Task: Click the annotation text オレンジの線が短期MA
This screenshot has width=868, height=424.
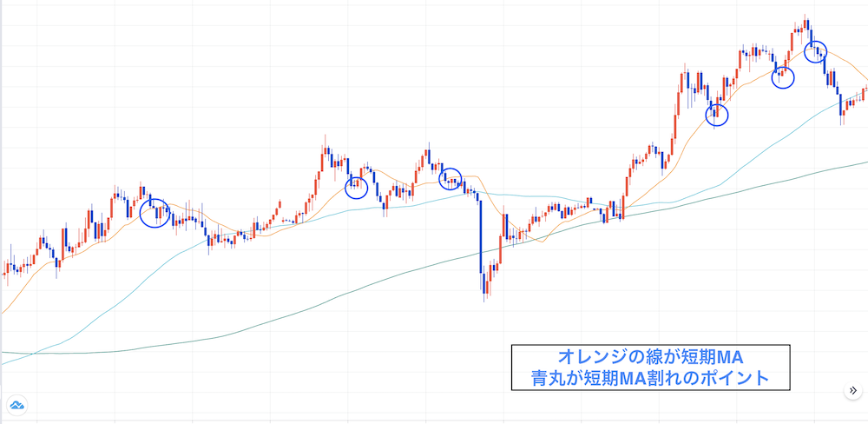Action: (x=649, y=357)
